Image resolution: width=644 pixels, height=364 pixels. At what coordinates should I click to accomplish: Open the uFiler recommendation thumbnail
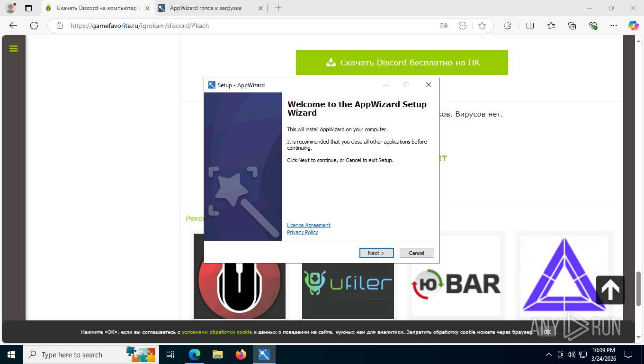point(348,276)
